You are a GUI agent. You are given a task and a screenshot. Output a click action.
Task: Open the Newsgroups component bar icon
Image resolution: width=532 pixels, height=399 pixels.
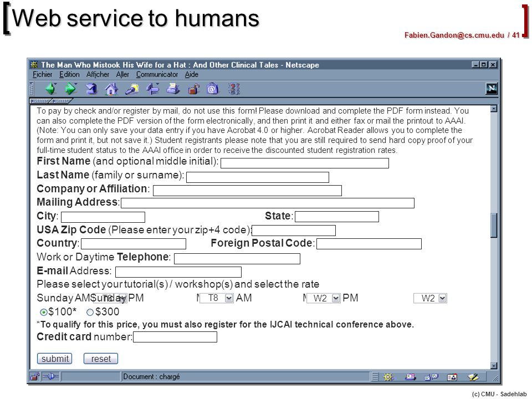click(431, 377)
